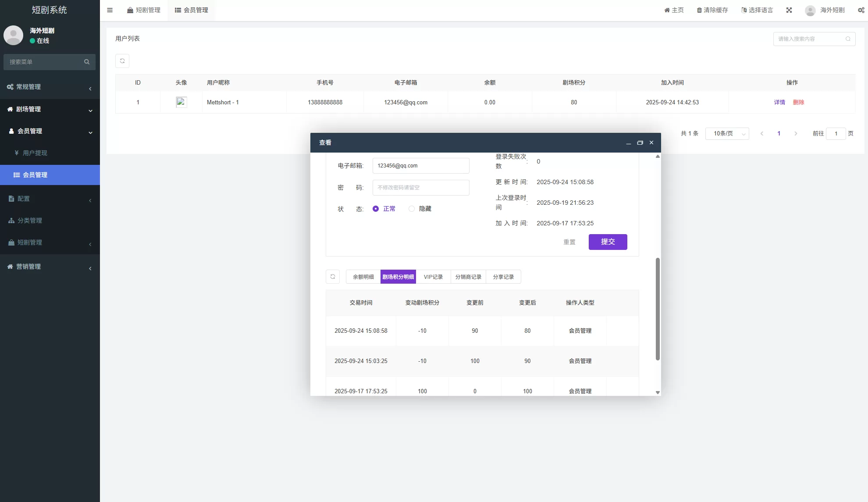868x502 pixels.
Task: Select the 正常 status radio button
Action: pos(376,209)
